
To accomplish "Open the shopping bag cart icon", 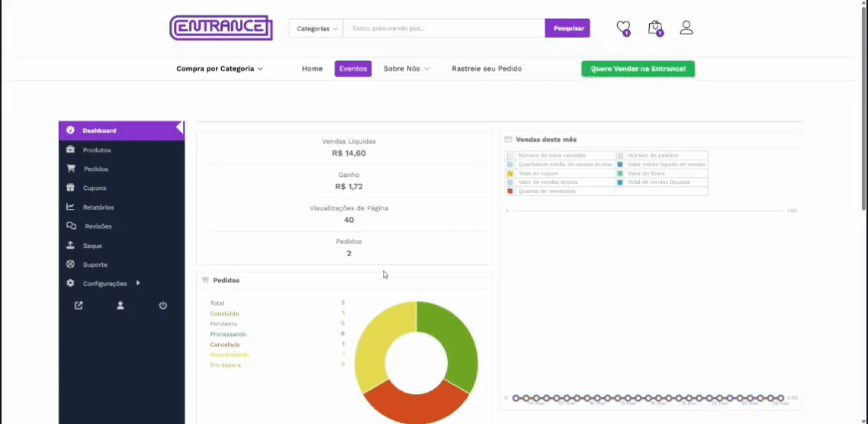I will [654, 27].
